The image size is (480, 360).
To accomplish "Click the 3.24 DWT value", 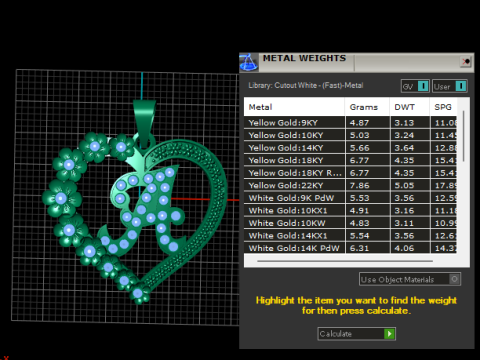I will [404, 135].
